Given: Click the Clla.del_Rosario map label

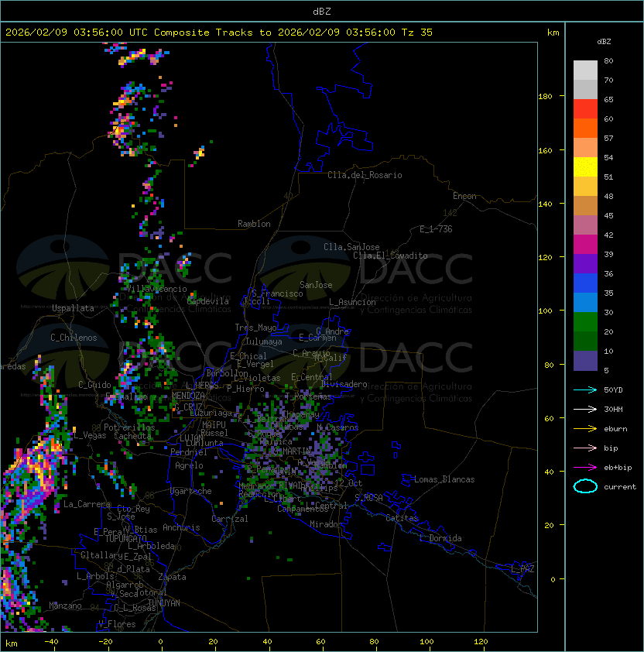Looking at the screenshot, I should click(x=365, y=175).
